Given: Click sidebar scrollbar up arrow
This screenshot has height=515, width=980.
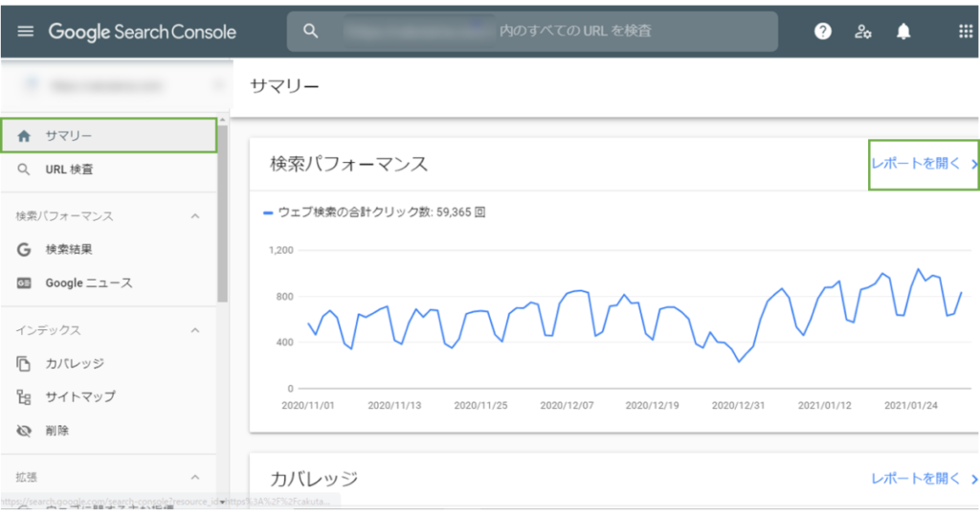Looking at the screenshot, I should [222, 120].
